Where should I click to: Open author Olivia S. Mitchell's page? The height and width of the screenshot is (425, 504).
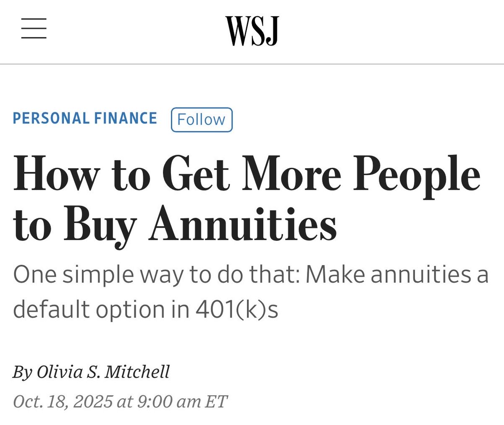pos(103,372)
